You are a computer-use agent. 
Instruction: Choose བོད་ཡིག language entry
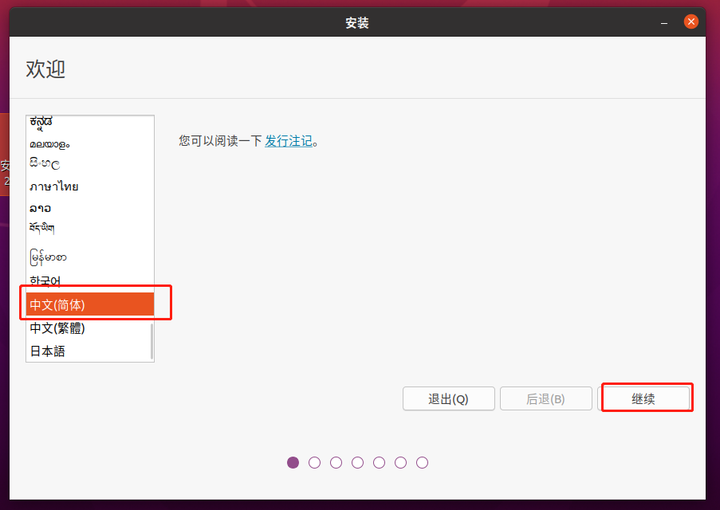(x=90, y=228)
